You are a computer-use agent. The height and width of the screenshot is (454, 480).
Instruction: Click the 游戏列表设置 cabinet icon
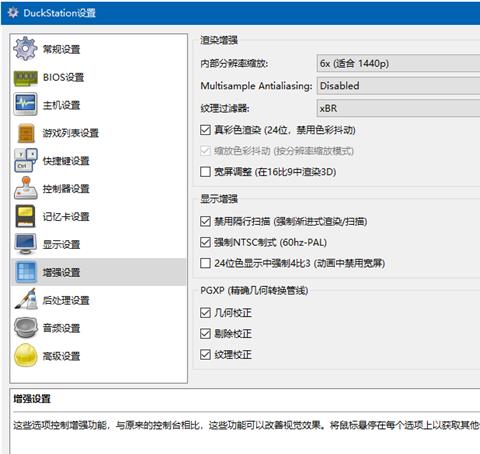pos(26,133)
